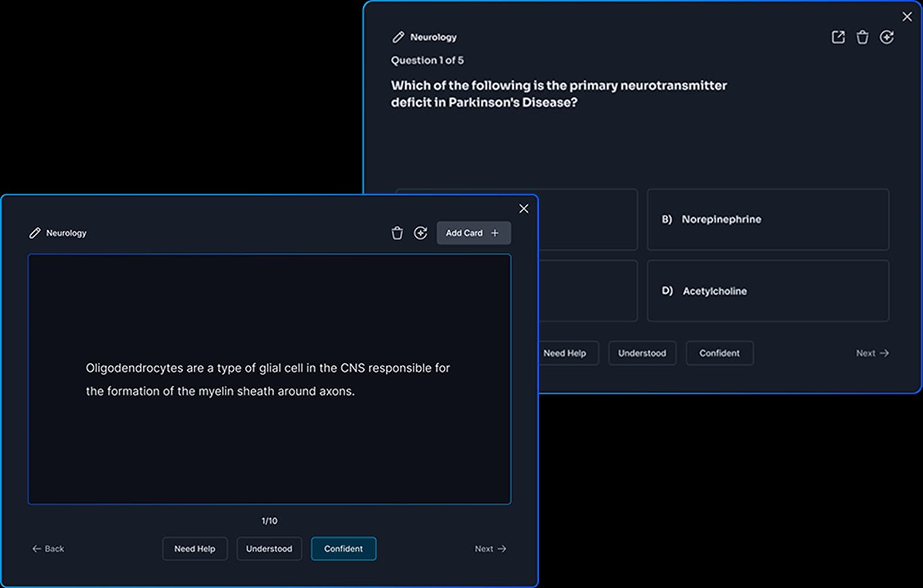
Task: Go to Next flashcard
Action: (490, 549)
